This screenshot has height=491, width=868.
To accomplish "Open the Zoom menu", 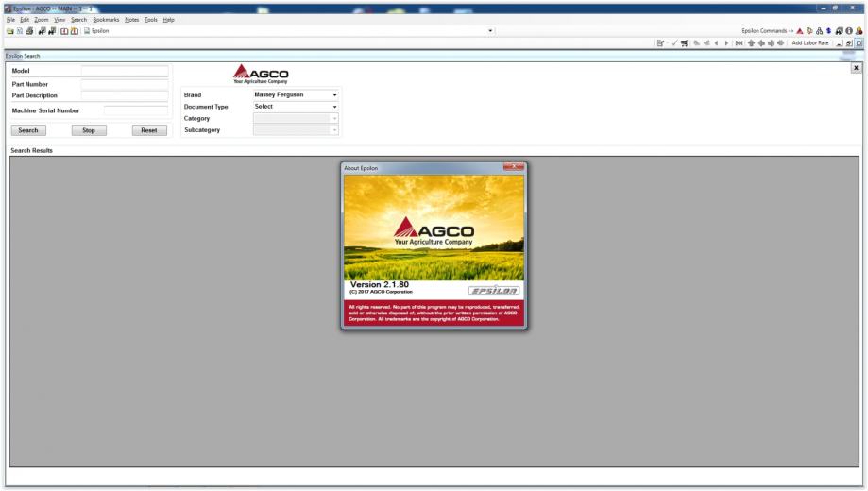I will [42, 20].
